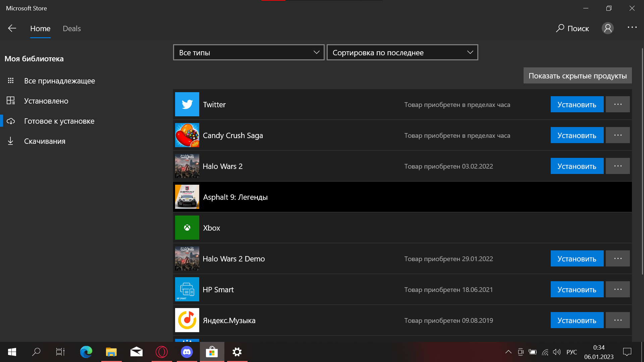
Task: Go back with the arrow icon
Action: (12, 28)
